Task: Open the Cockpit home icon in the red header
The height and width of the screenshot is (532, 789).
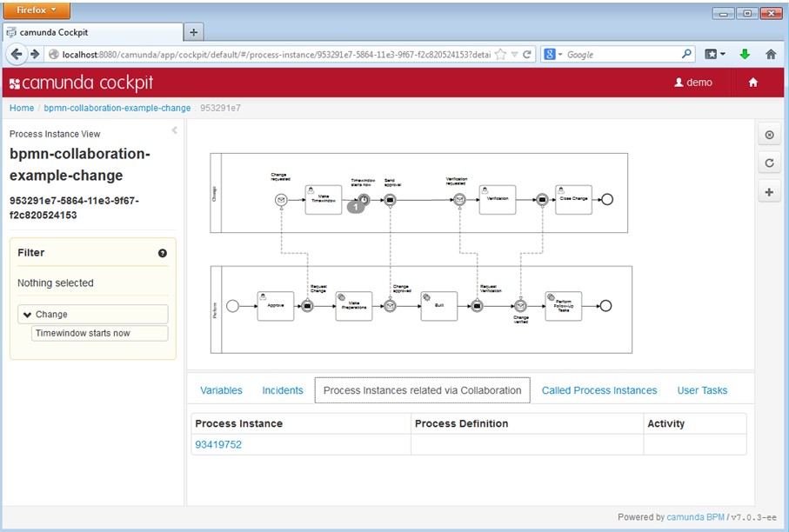Action: click(752, 83)
